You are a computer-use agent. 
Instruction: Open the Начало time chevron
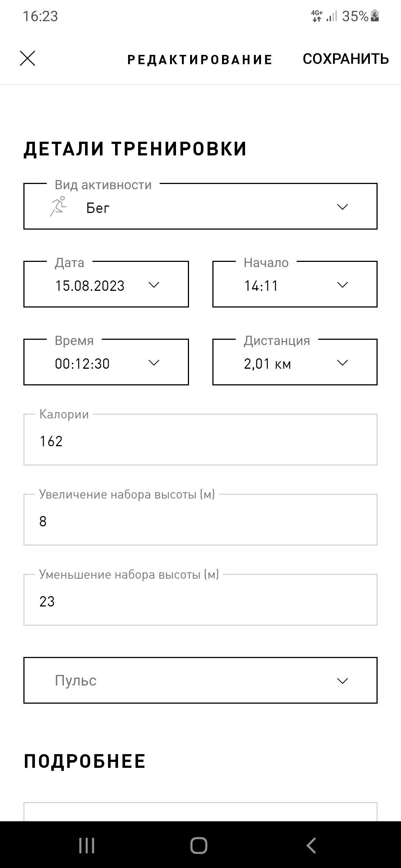point(342,285)
